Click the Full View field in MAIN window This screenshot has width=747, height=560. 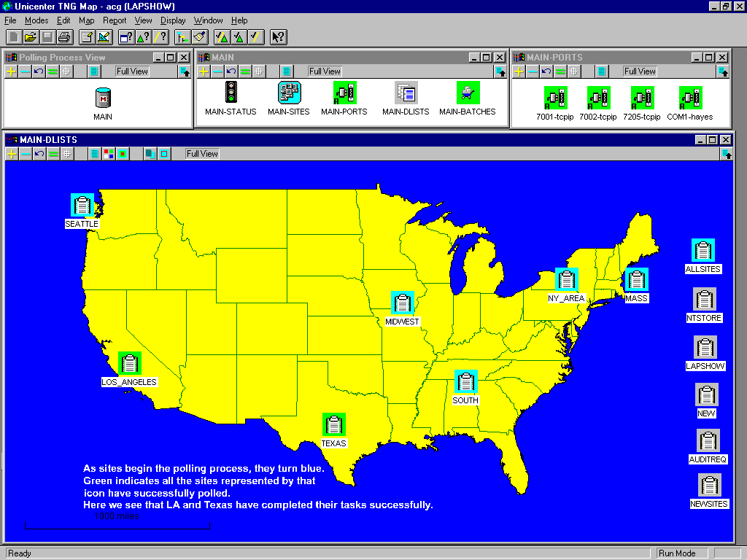[325, 71]
